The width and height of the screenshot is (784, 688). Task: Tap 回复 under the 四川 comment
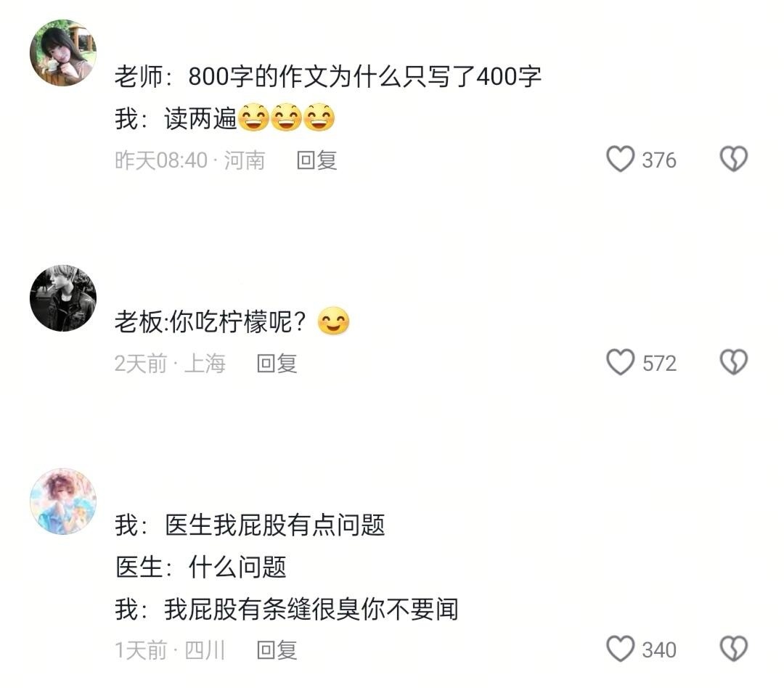tap(277, 650)
